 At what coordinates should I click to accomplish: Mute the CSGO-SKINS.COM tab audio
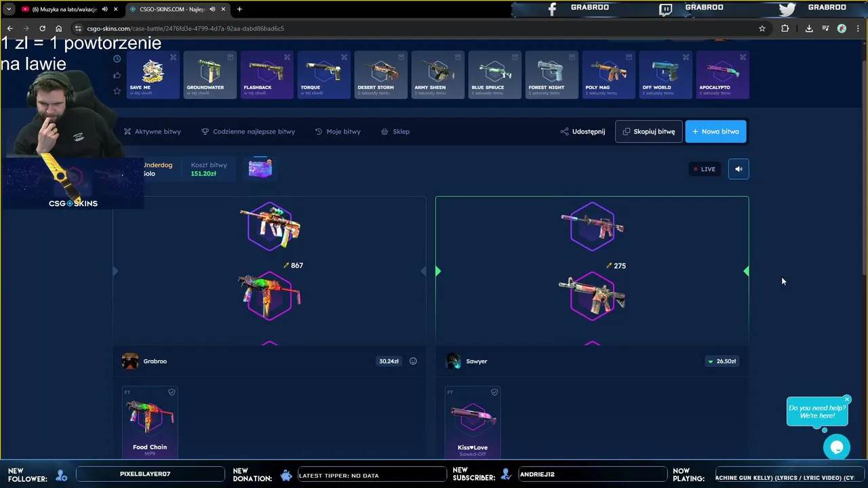[x=212, y=9]
